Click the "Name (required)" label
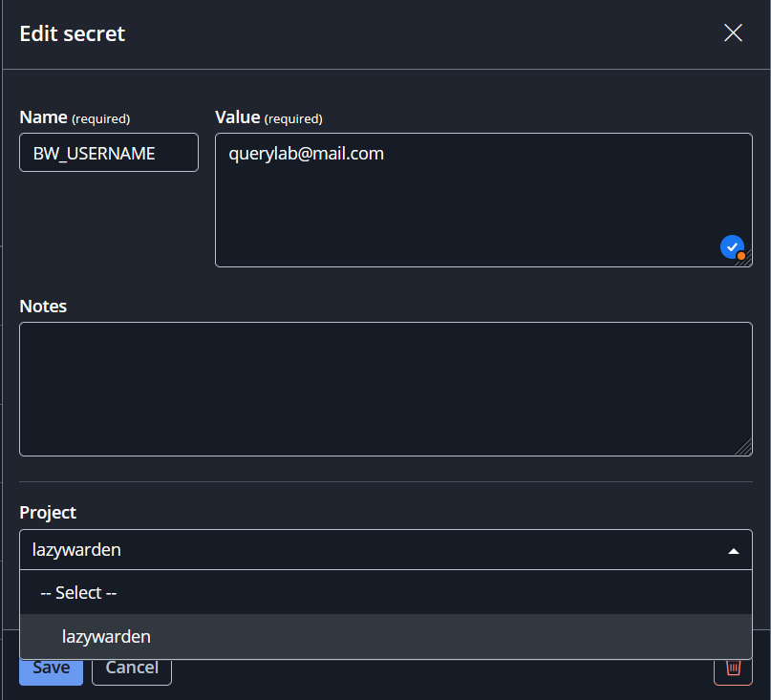The height and width of the screenshot is (700, 771). 75,118
